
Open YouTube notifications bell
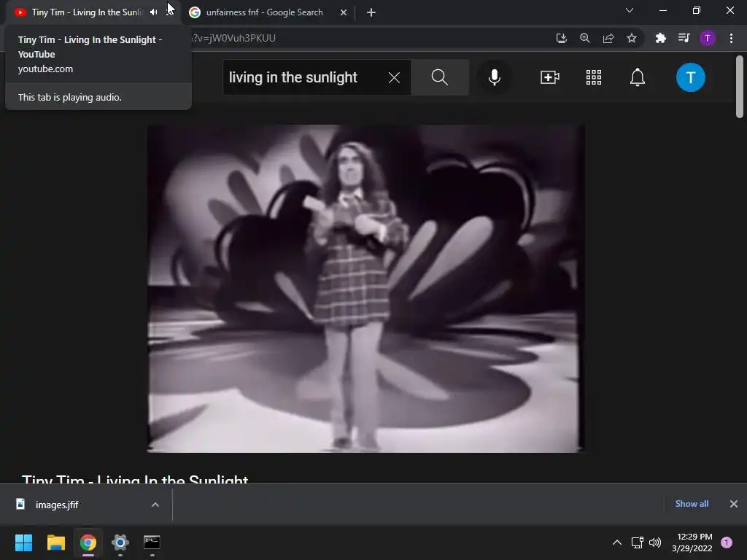coord(638,77)
